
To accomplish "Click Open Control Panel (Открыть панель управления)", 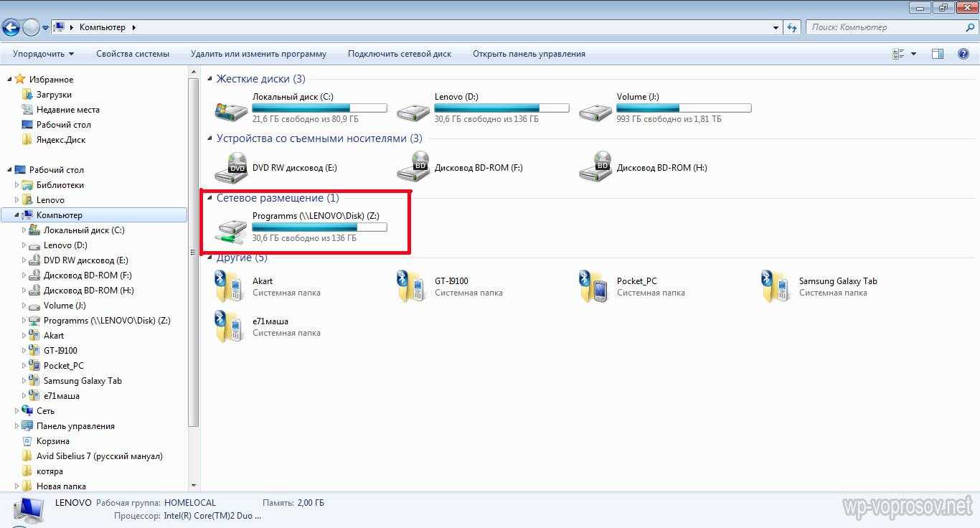I will 529,54.
